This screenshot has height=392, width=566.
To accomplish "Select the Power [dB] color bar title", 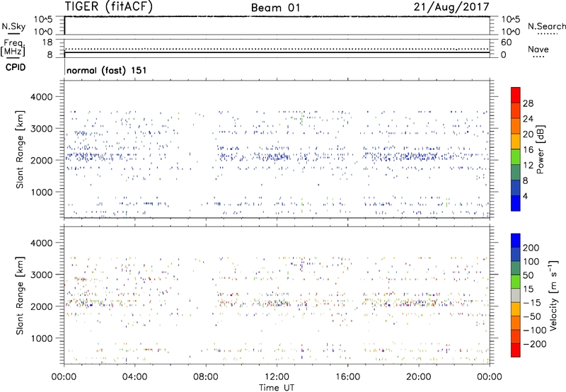I will point(540,149).
